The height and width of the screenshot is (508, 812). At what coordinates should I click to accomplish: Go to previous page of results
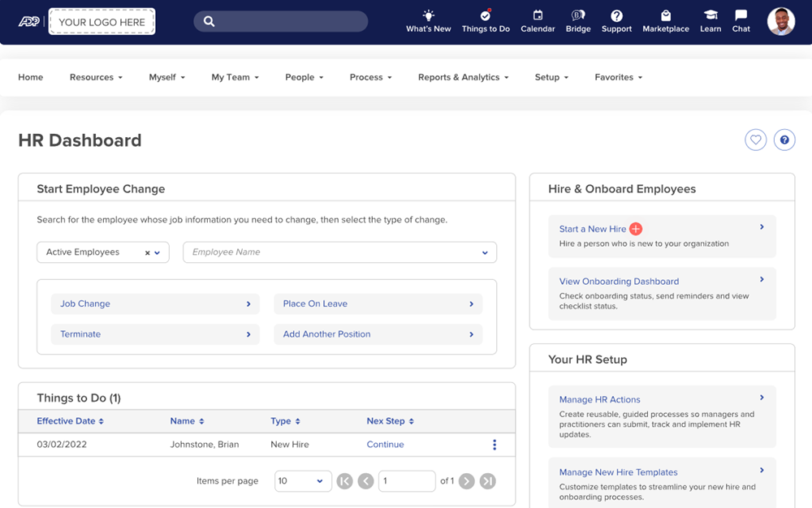tap(365, 481)
